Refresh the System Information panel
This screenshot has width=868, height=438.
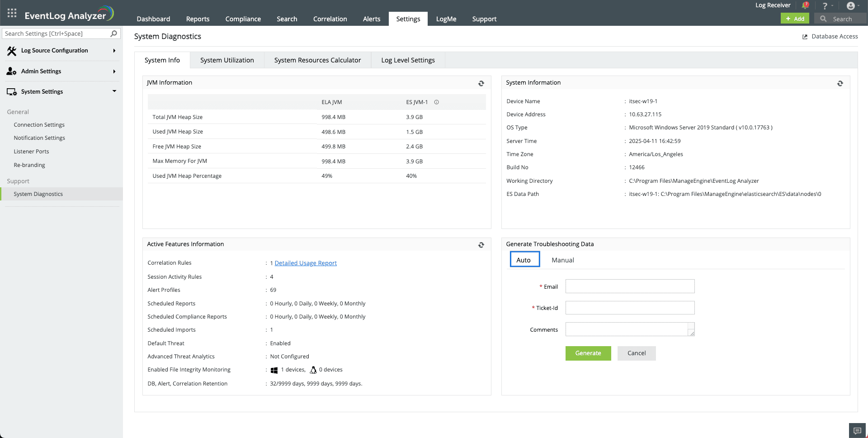(x=840, y=83)
